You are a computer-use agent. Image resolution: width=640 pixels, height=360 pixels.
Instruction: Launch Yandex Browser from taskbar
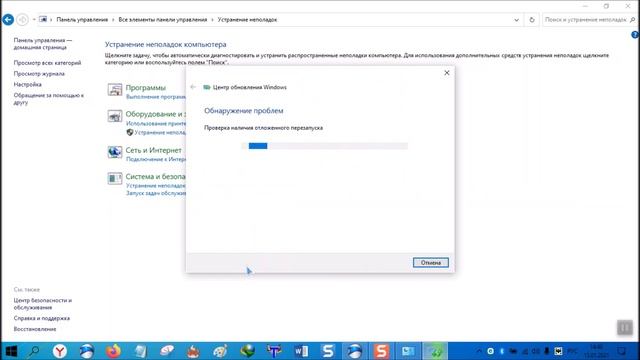click(60, 351)
